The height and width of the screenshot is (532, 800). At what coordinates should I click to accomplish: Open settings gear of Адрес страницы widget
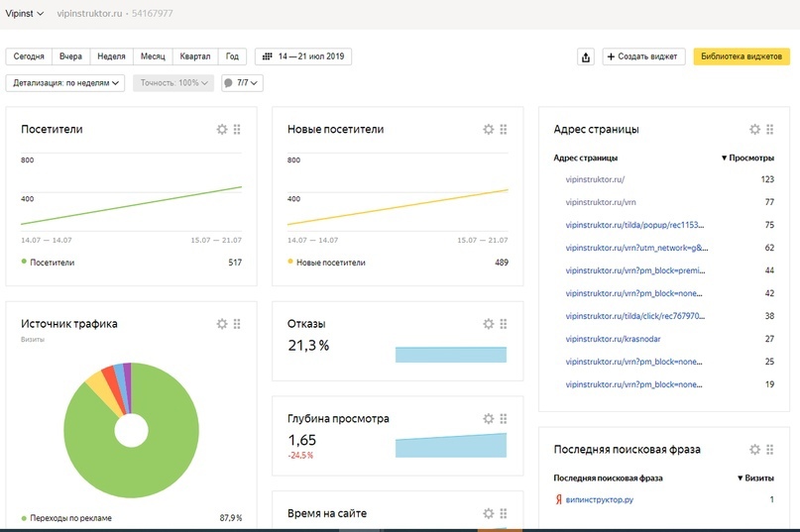pyautogui.click(x=754, y=129)
